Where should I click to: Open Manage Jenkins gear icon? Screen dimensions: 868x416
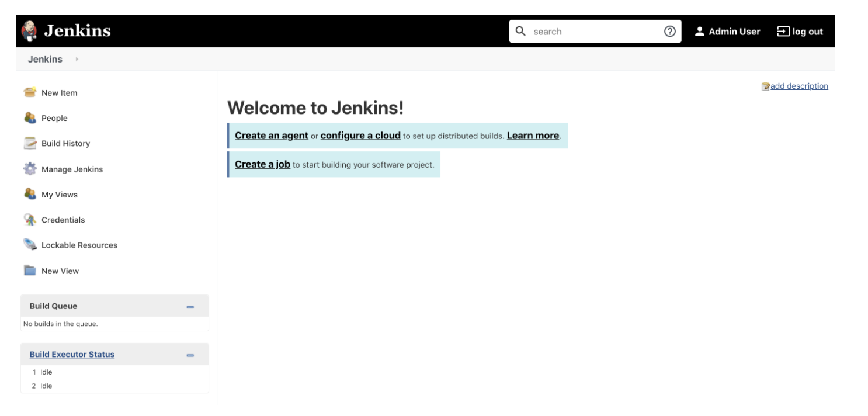30,169
